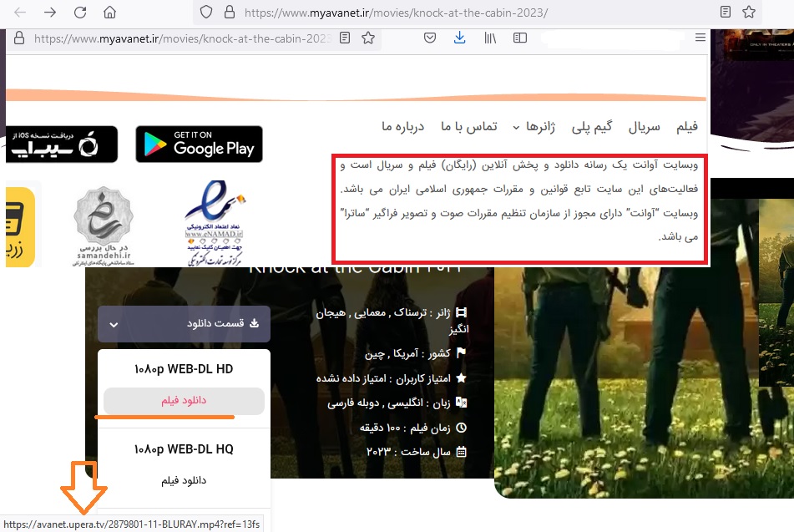
Task: Open the yellow Zarinpal payment badge
Action: click(20, 226)
